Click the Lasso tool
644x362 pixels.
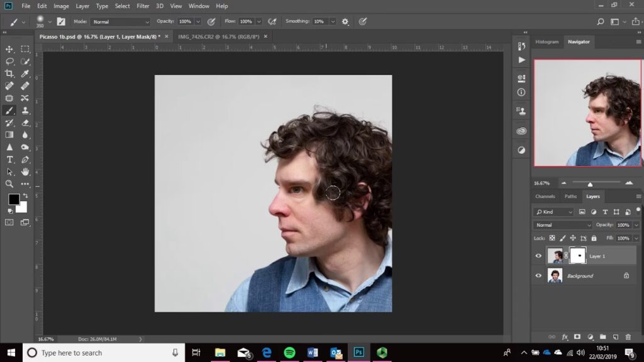point(9,62)
